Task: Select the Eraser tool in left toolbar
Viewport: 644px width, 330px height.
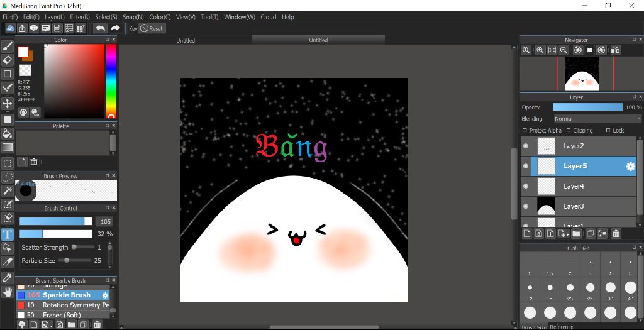Action: click(x=8, y=60)
